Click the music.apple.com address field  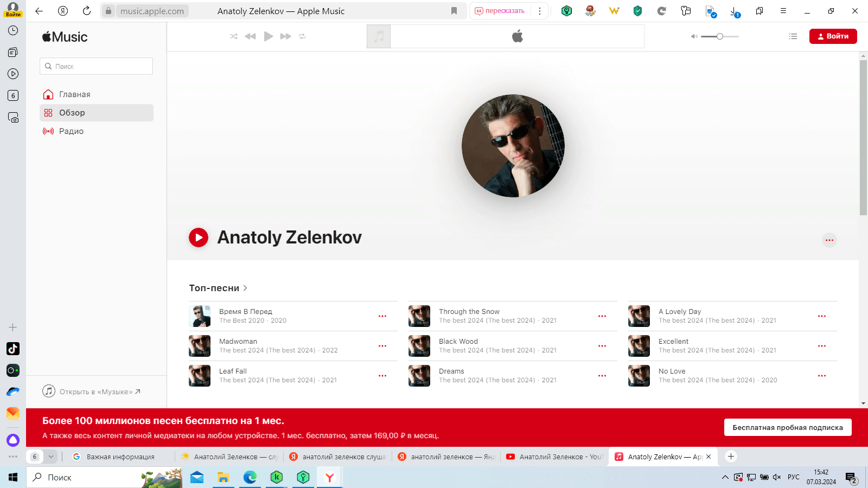tap(152, 11)
